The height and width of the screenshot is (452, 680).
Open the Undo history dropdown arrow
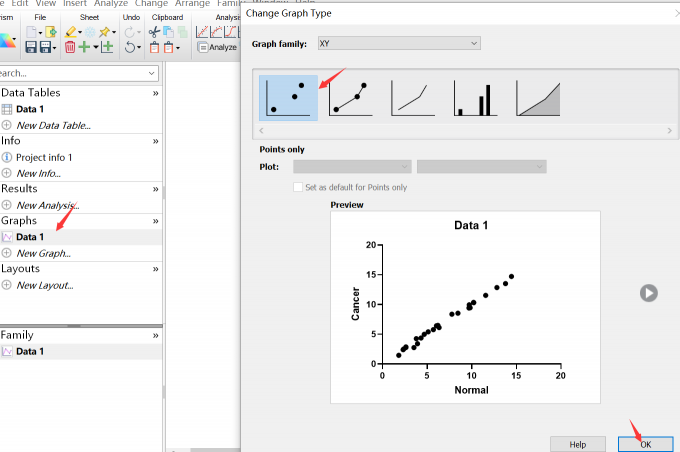point(139,47)
